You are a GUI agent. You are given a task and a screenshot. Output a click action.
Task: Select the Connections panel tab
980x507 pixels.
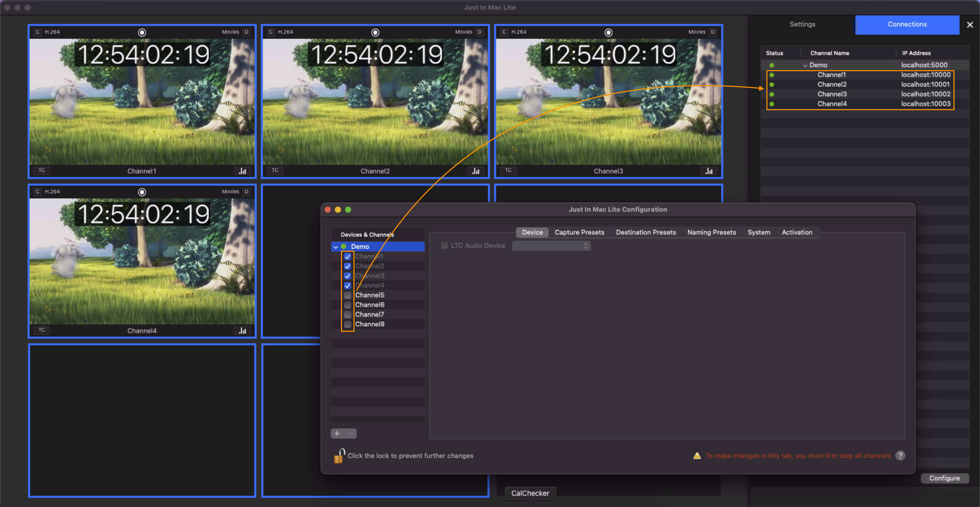click(907, 25)
